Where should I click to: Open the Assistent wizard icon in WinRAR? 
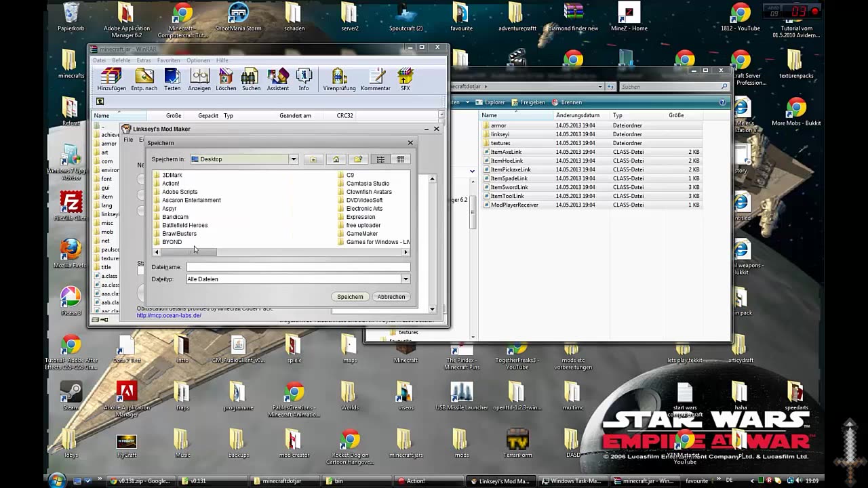pos(278,79)
